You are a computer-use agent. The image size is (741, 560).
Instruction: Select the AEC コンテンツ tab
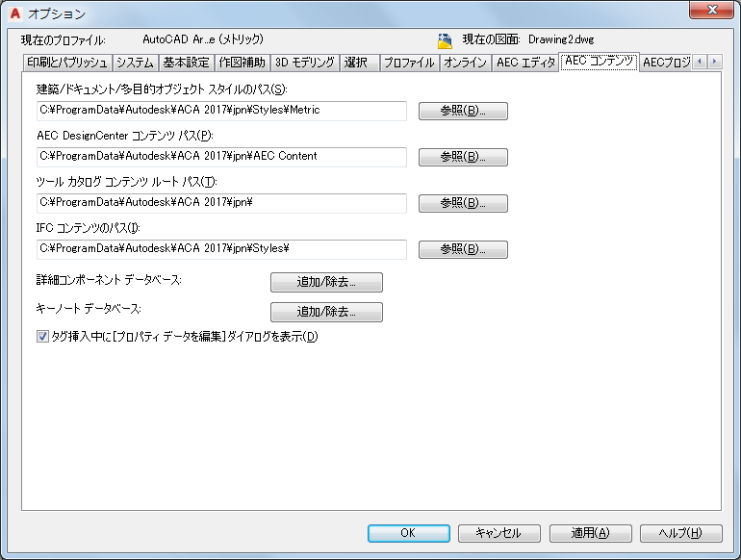pyautogui.click(x=600, y=62)
